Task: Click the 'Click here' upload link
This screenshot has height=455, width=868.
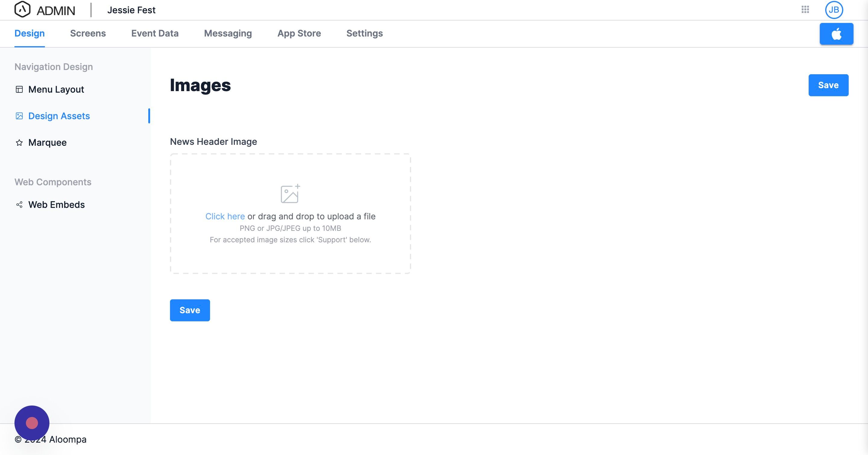Action: (x=225, y=217)
